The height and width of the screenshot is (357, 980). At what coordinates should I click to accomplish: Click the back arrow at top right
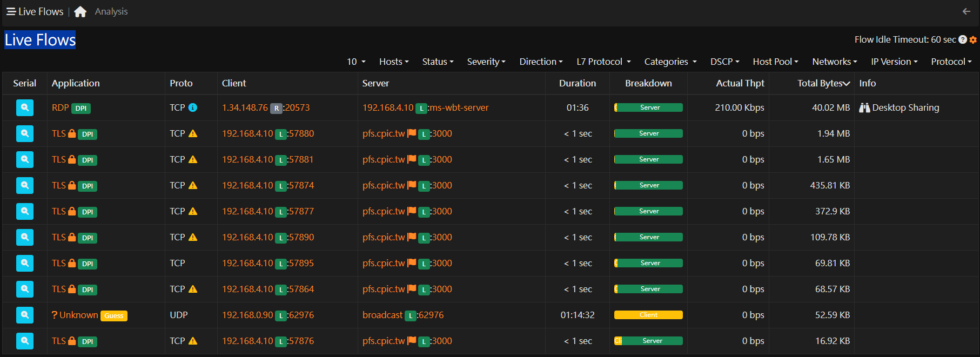click(966, 11)
